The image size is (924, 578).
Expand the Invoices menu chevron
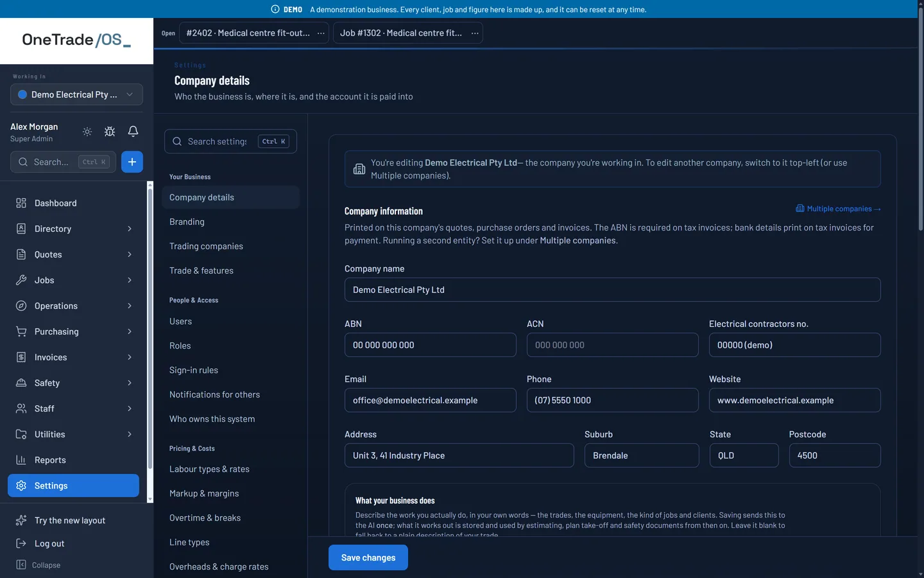(x=130, y=357)
